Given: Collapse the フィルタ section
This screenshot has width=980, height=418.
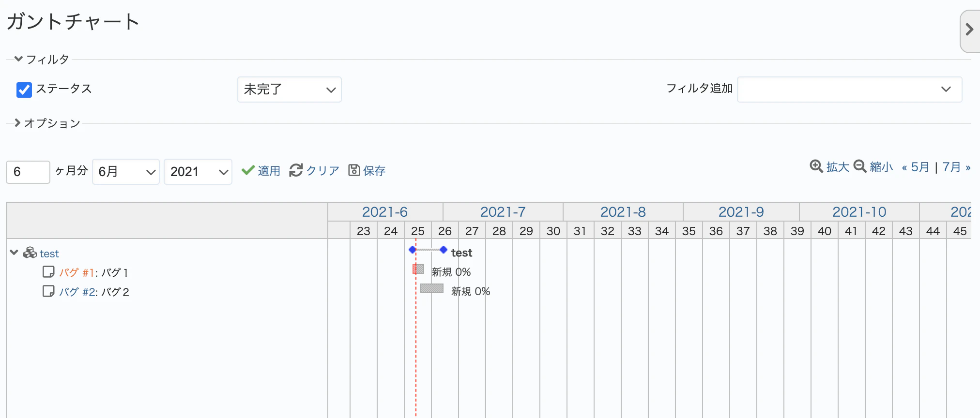Looking at the screenshot, I should point(42,60).
